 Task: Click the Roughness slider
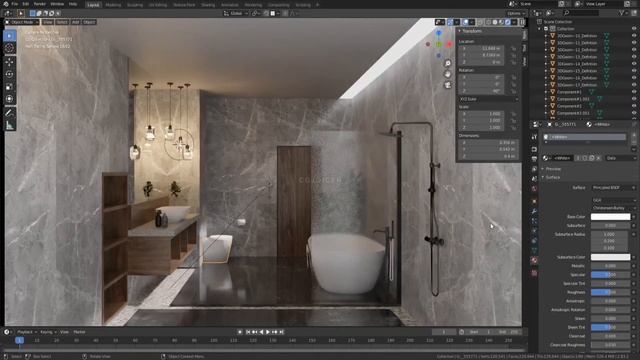(x=610, y=292)
